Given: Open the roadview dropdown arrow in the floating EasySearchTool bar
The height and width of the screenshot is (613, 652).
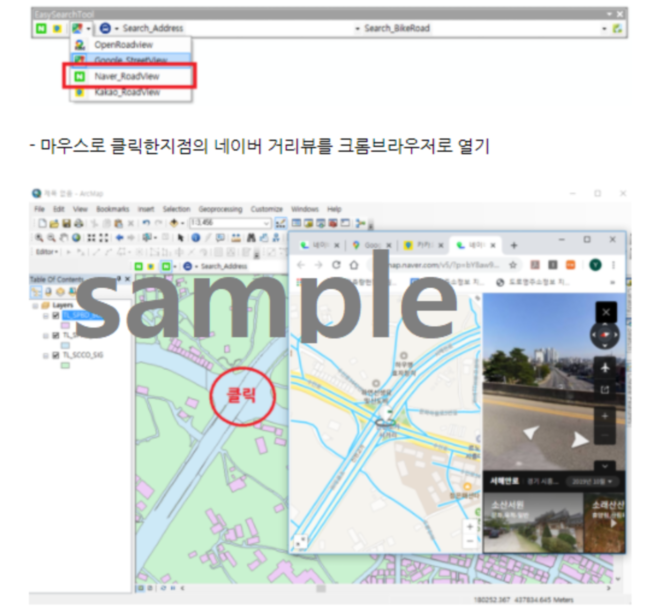Looking at the screenshot, I should (x=88, y=28).
